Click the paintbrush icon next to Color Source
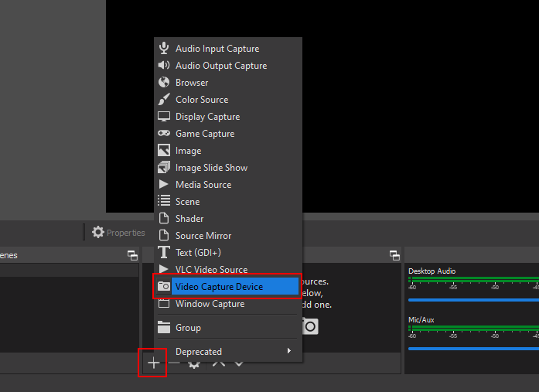Viewport: 539px width, 392px height. pos(164,99)
